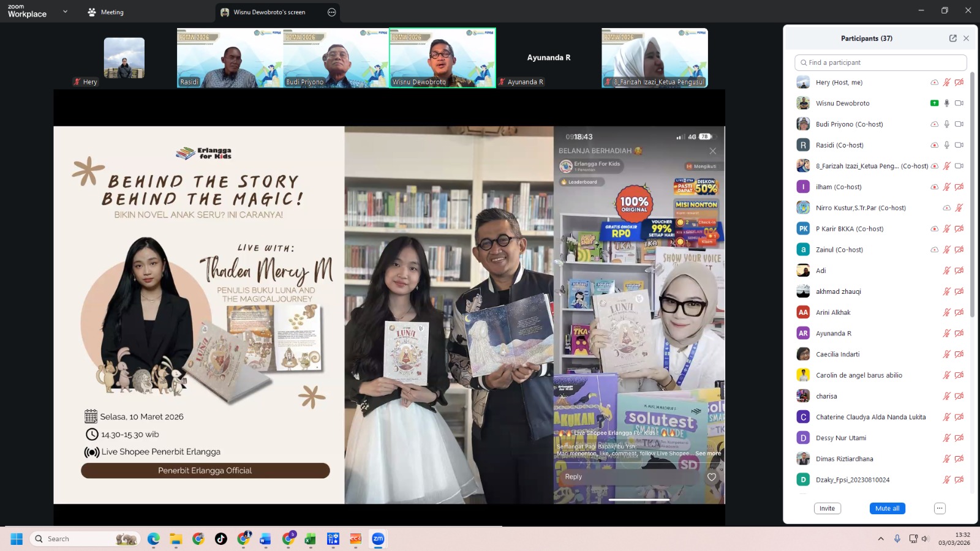Open Microsoft Word from the taskbar

pos(265,539)
